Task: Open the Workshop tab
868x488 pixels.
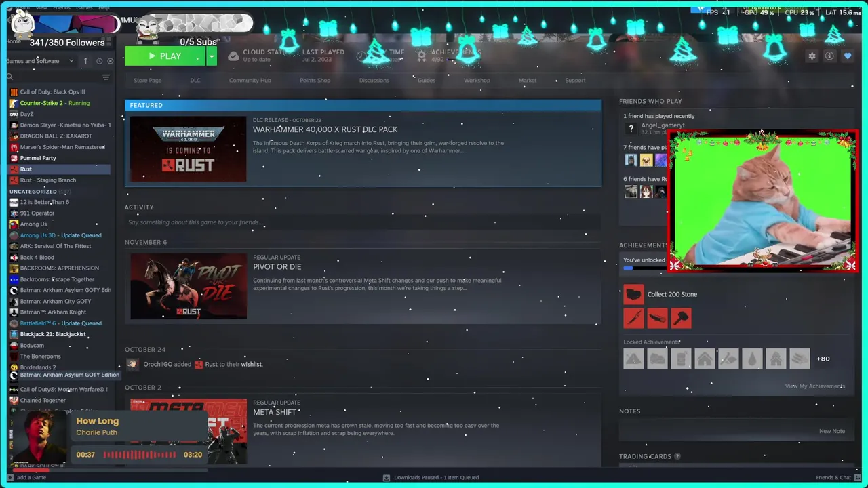Action: coord(477,80)
